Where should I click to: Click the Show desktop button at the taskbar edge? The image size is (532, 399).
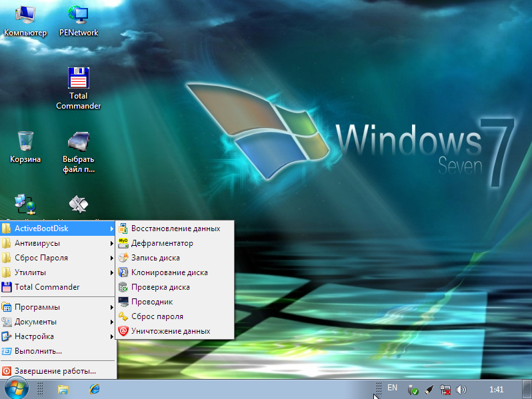coord(527,389)
